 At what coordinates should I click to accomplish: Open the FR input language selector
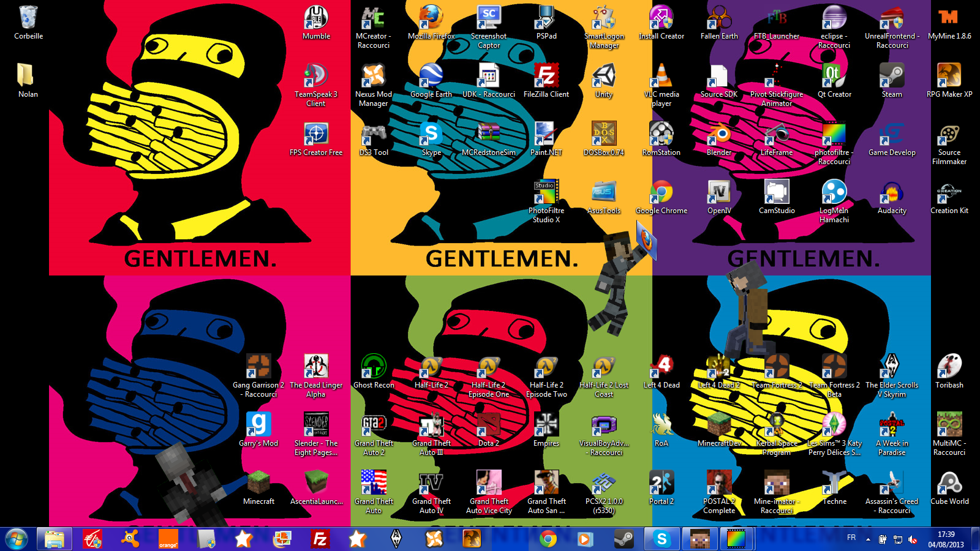[x=851, y=538]
